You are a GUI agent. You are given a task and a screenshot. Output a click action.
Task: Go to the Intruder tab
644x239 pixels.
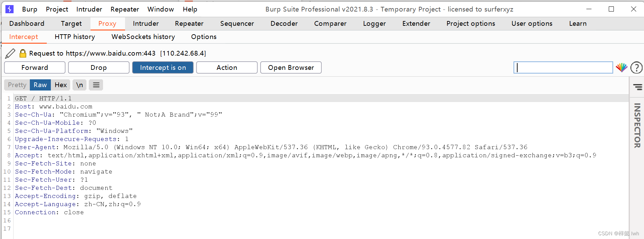146,23
